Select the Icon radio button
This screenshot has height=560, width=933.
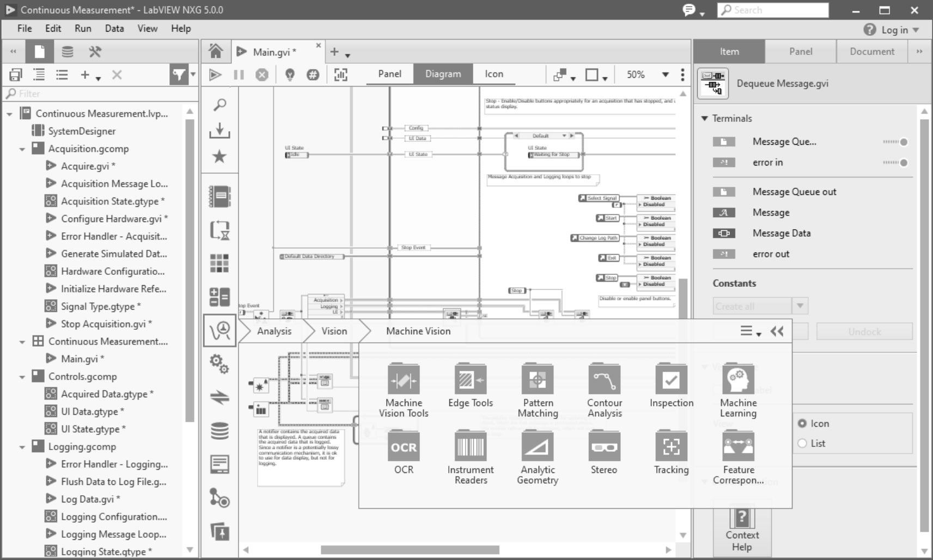coord(802,423)
